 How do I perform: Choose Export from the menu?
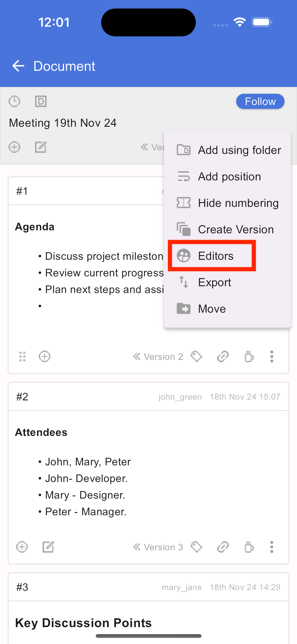227,282
